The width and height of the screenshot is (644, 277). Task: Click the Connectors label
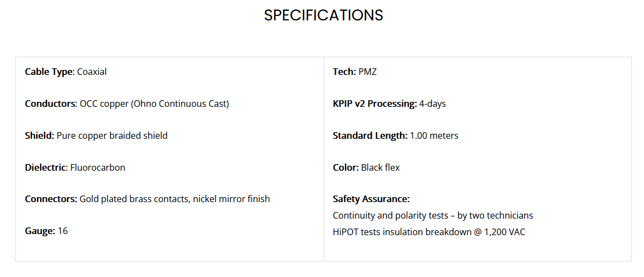coord(51,199)
